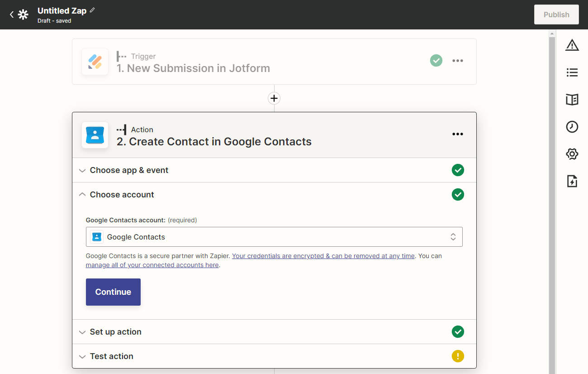Screen dimensions: 588x374
Task: Expand the Test action section
Action: [111, 356]
